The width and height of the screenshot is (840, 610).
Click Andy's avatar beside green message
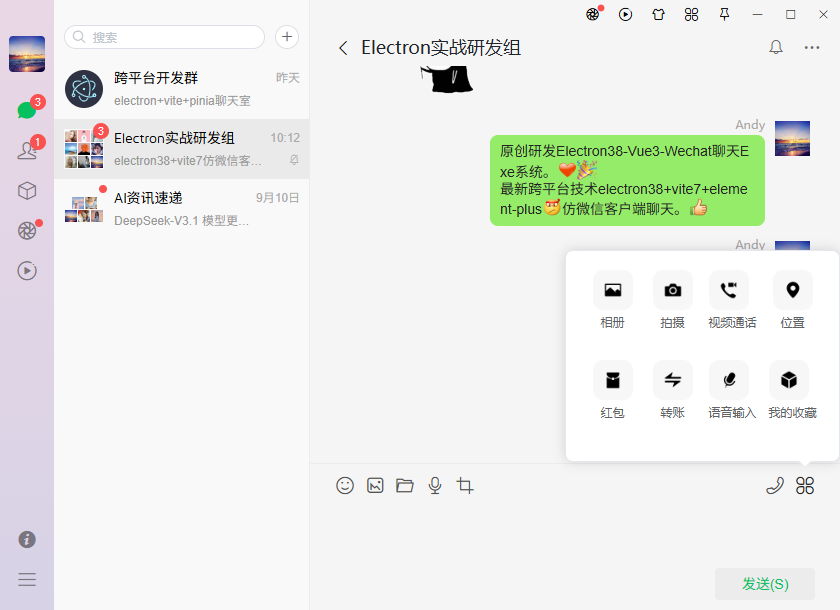coord(792,139)
